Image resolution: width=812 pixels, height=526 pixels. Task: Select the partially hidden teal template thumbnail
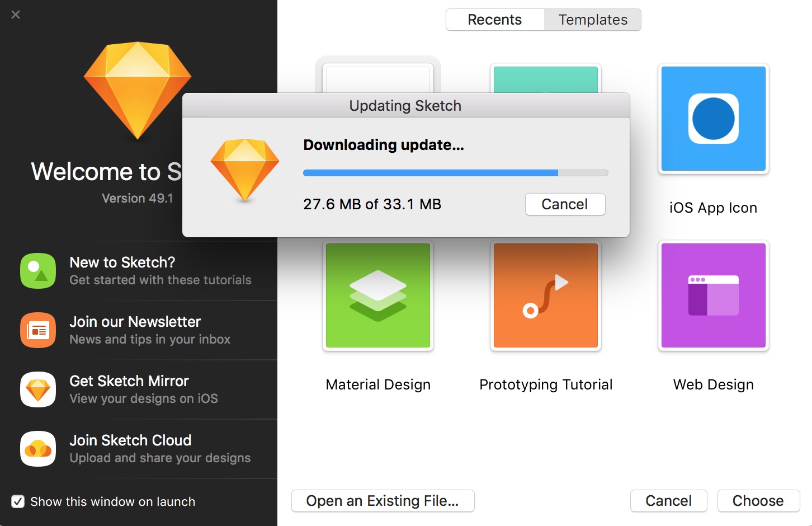546,78
